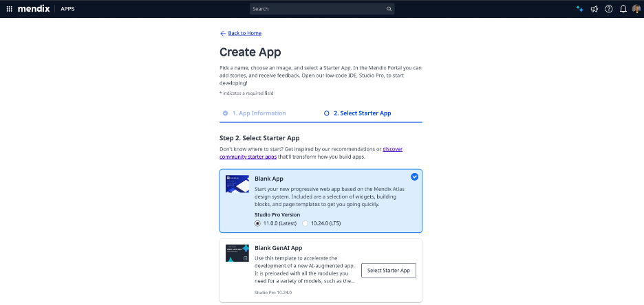
Task: Click the Studio Pro 10.24.0 text
Action: (x=273, y=293)
